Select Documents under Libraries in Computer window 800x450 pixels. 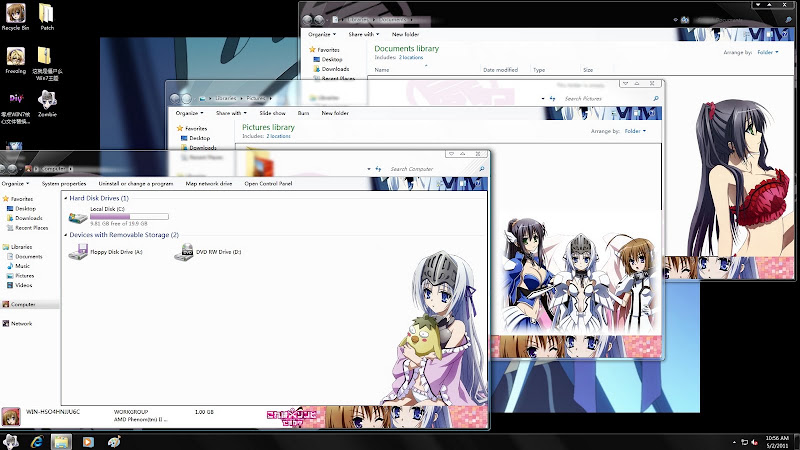tap(24, 256)
